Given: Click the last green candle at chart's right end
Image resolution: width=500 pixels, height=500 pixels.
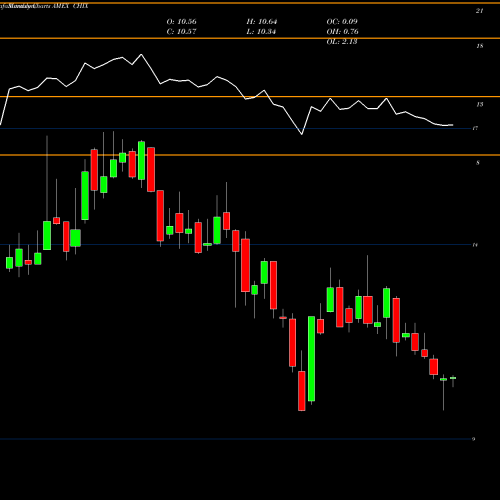Looking at the screenshot, I should [453, 378].
